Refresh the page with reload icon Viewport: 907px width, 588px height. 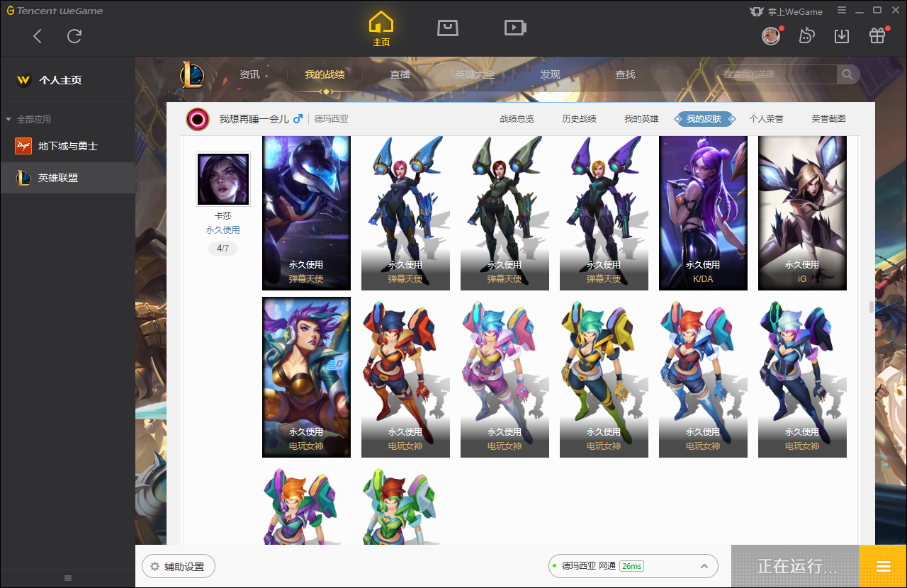(x=74, y=36)
